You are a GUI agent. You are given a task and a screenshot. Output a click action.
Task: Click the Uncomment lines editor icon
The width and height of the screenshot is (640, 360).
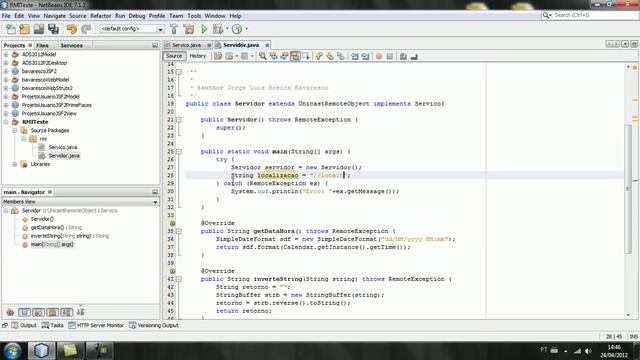(x=414, y=56)
